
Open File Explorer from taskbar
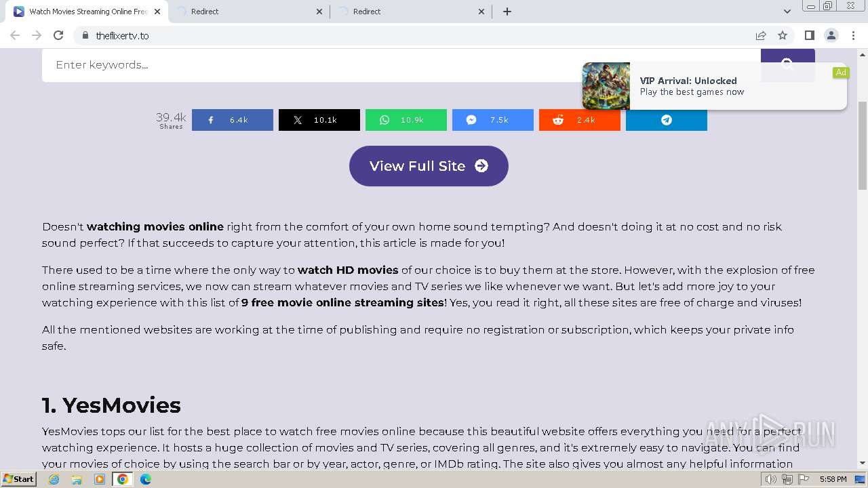[x=77, y=479]
